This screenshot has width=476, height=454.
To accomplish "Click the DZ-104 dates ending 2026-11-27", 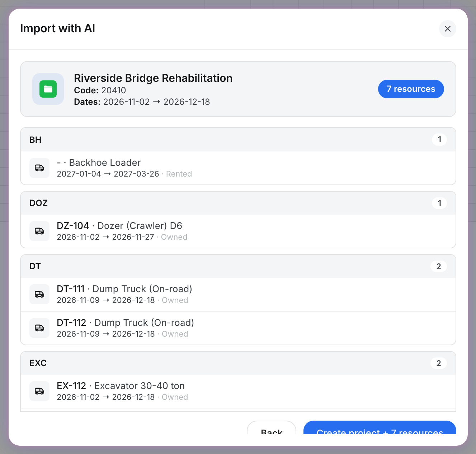I will (105, 237).
